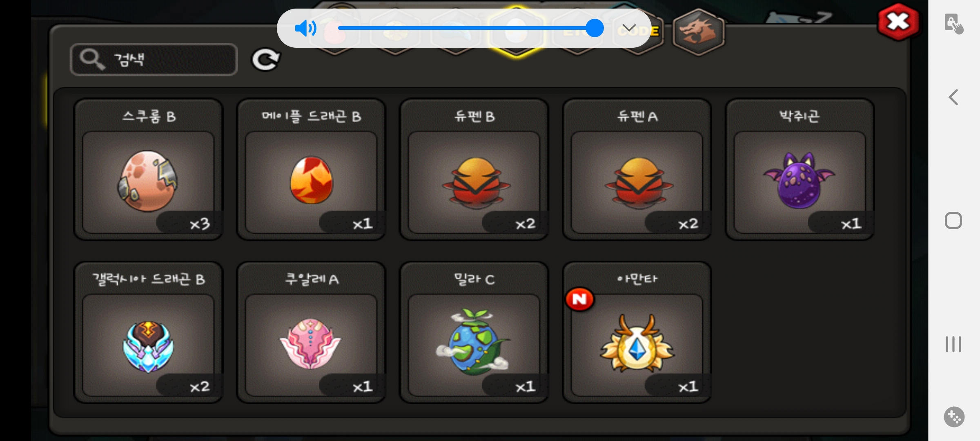Select the pink 쿠알레 A egg
This screenshot has height=441, width=980.
click(311, 332)
